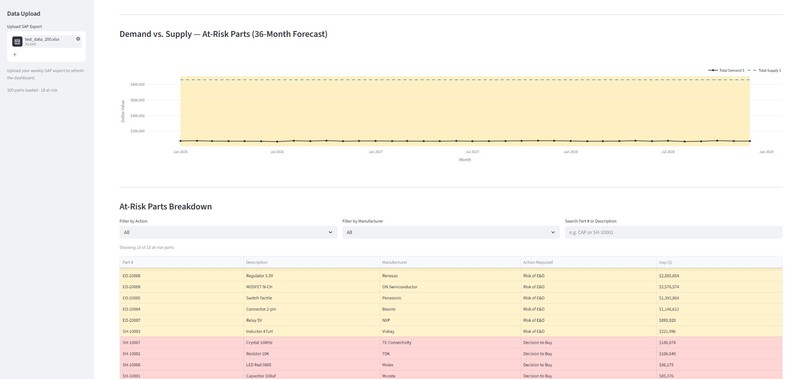Add another file with the plus icon
The image size is (806, 379).
click(x=14, y=54)
